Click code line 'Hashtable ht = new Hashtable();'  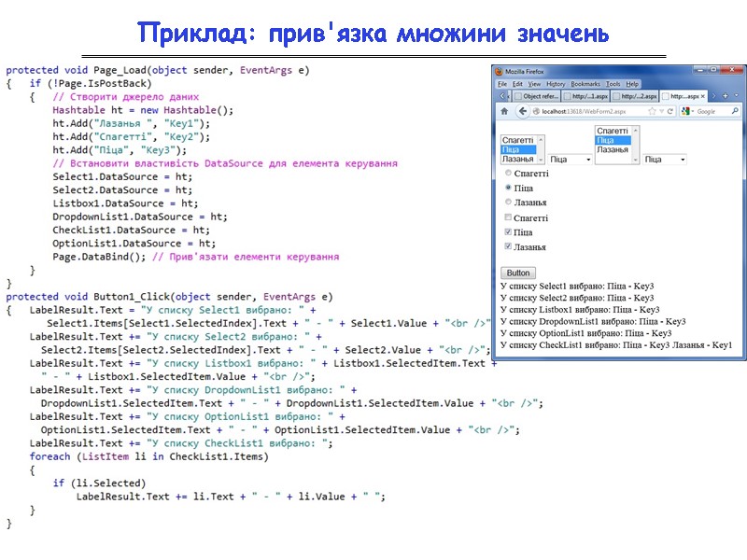click(143, 110)
